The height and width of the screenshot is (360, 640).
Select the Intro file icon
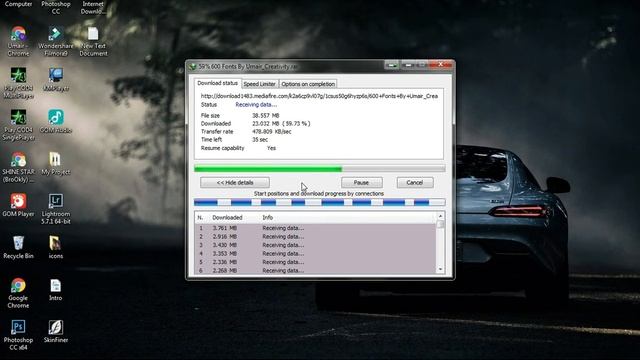[x=56, y=289]
